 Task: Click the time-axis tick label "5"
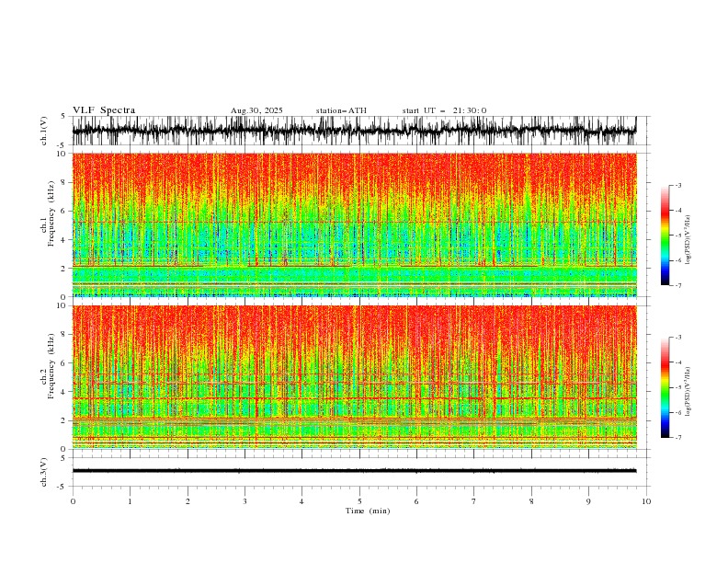coord(359,501)
